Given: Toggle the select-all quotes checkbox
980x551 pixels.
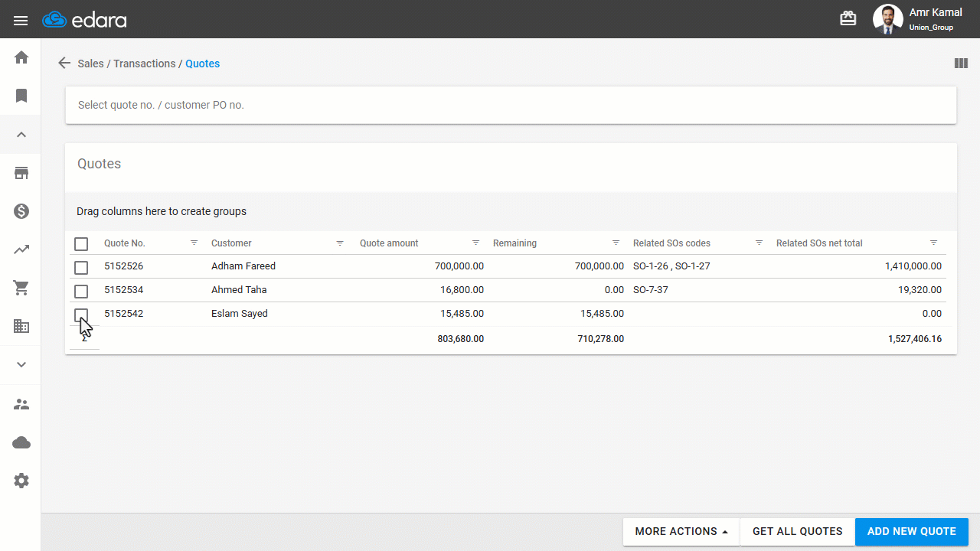Looking at the screenshot, I should point(81,244).
